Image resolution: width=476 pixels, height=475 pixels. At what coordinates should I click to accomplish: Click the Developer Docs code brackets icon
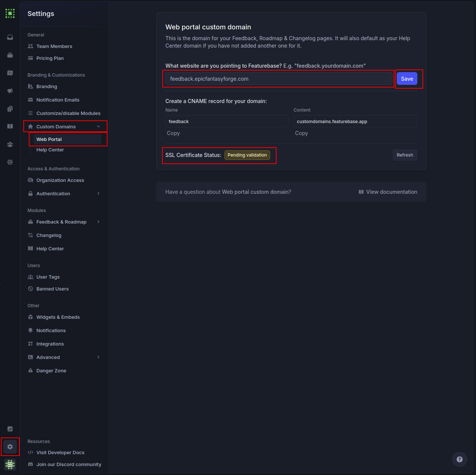pyautogui.click(x=30, y=452)
